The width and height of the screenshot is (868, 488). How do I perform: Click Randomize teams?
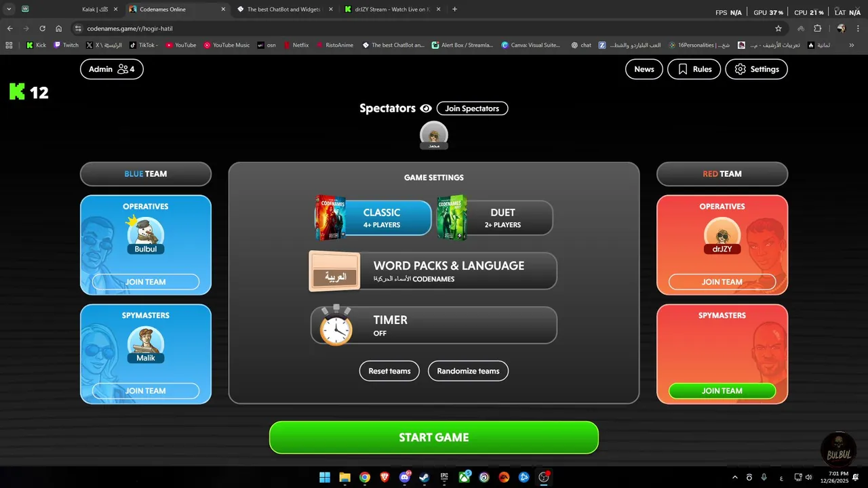click(468, 371)
